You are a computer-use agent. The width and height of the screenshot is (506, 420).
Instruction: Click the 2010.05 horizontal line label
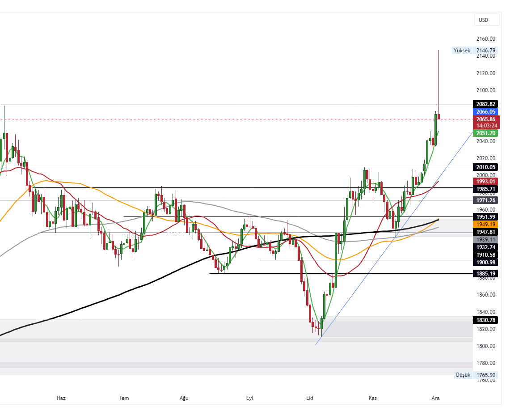pyautogui.click(x=486, y=167)
